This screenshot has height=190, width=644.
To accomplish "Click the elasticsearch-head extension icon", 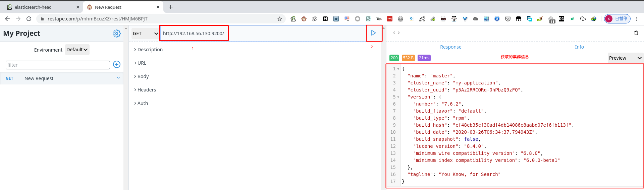I will coord(293,19).
